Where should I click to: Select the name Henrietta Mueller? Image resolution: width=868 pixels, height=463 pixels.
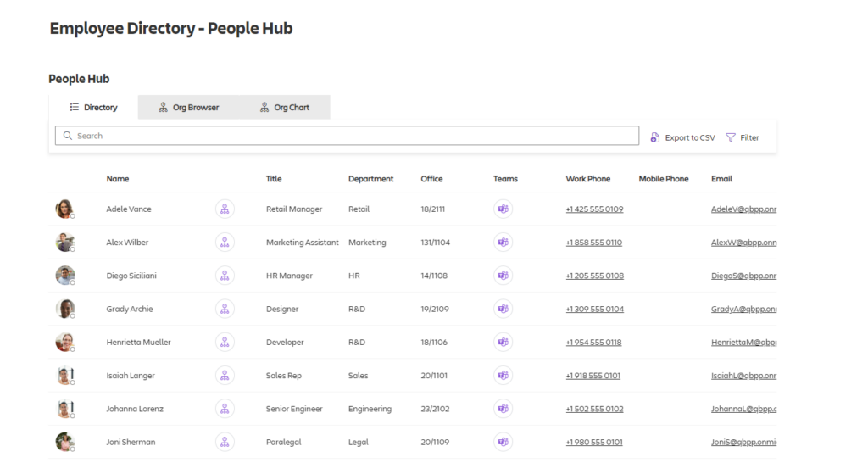coord(138,342)
